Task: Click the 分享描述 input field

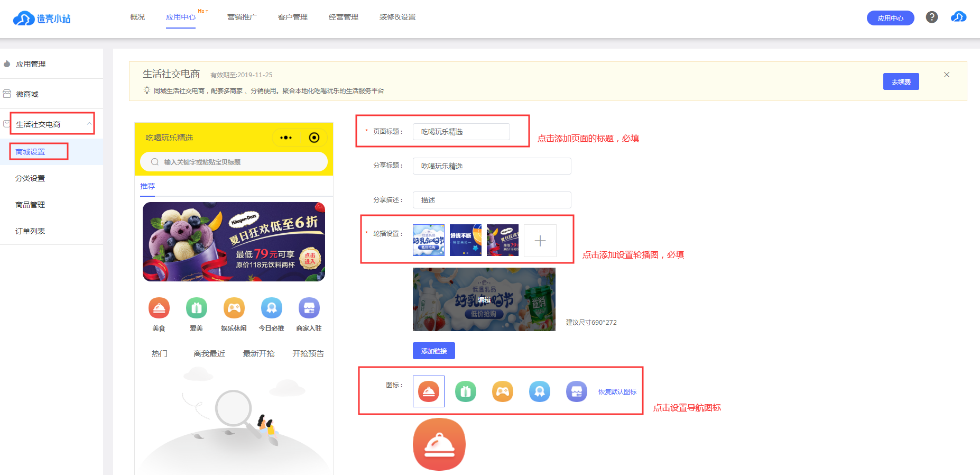Action: (x=492, y=200)
